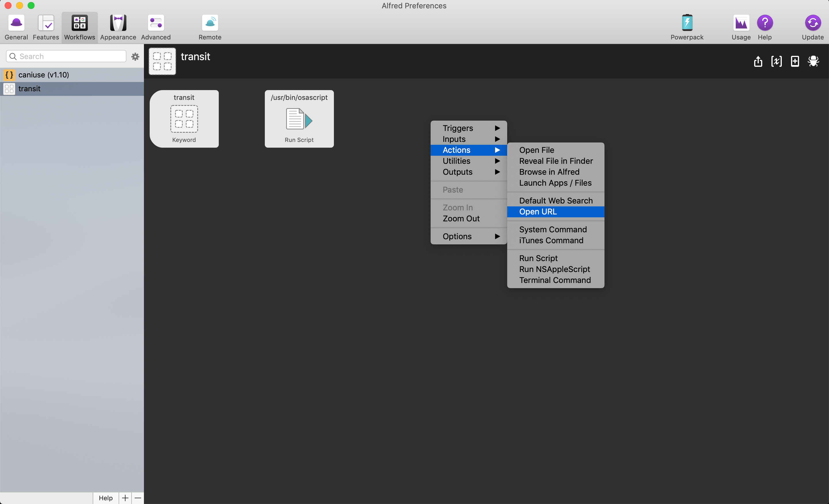Viewport: 829px width, 504px height.
Task: Click the workflow variables [x] icon
Action: tap(776, 61)
